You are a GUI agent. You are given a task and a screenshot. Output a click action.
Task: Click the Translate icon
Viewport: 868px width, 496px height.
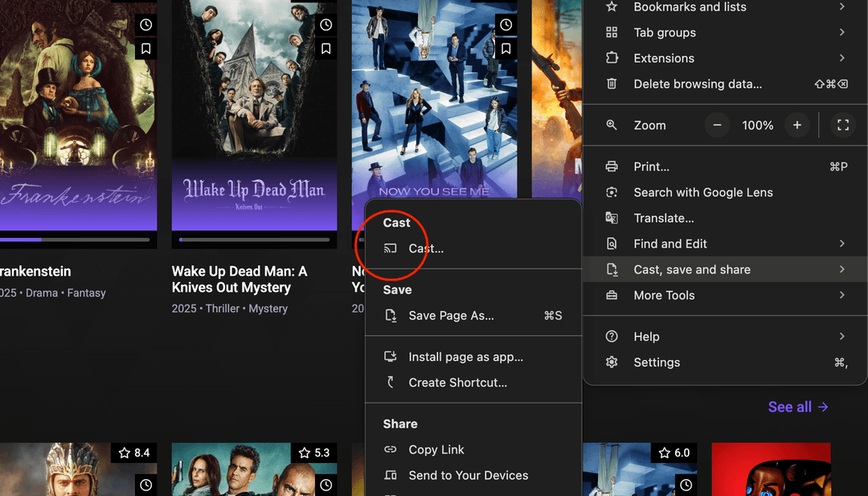612,218
